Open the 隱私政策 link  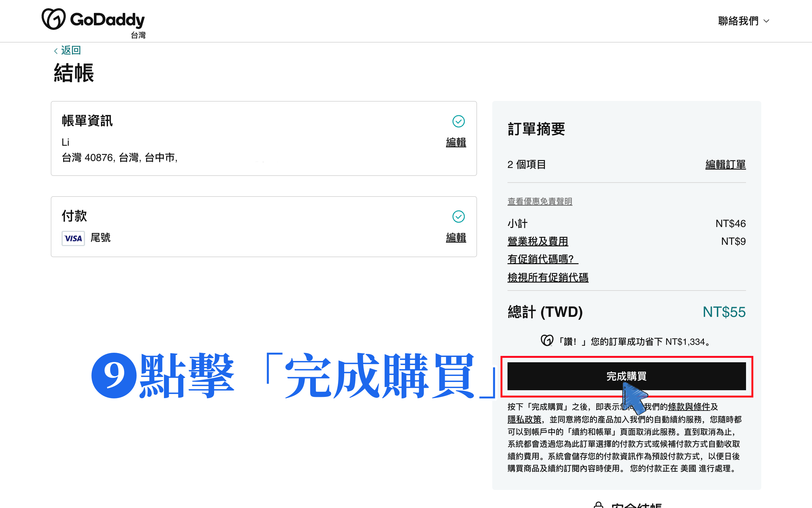[524, 419]
